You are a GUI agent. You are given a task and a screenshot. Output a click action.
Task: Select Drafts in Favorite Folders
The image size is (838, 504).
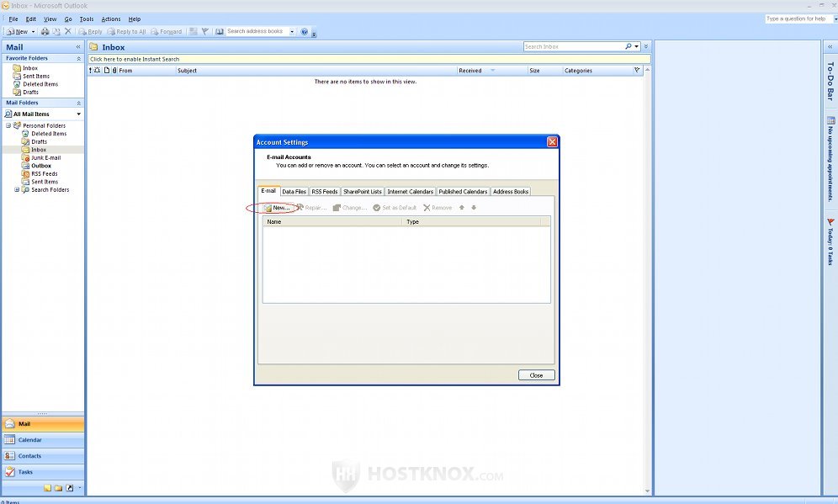pos(30,93)
